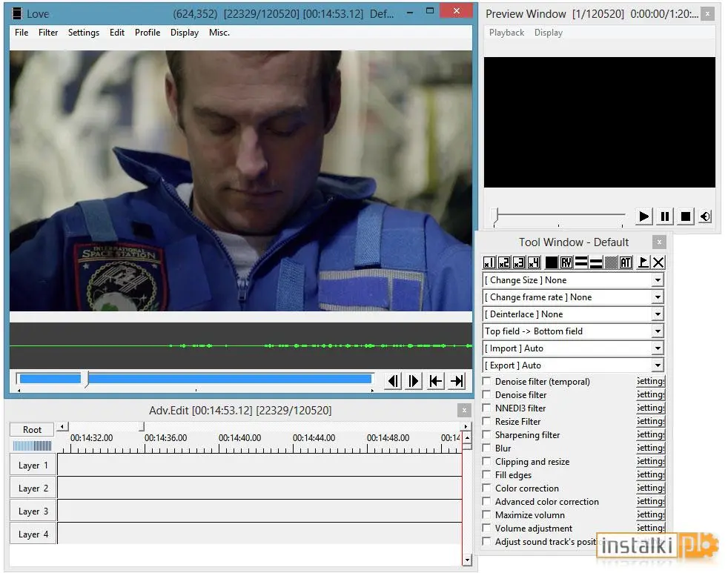Enable the Denoise filter checkbox
Viewport: 728px width, 573px height.
tap(486, 395)
